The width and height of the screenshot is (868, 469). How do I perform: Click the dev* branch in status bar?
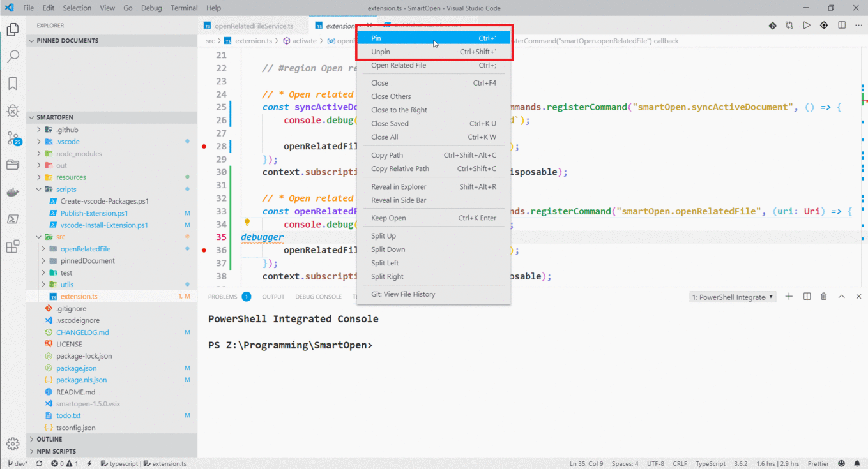pyautogui.click(x=17, y=464)
